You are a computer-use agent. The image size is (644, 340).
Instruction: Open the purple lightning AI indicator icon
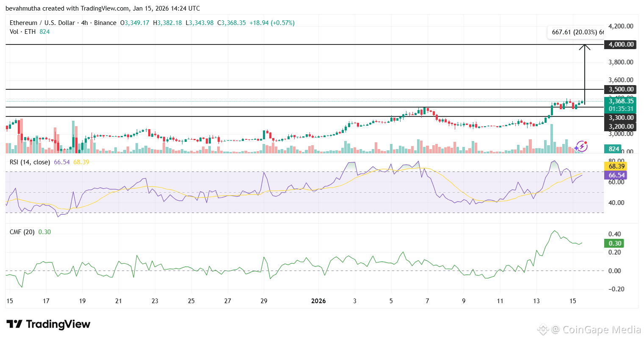(x=582, y=146)
